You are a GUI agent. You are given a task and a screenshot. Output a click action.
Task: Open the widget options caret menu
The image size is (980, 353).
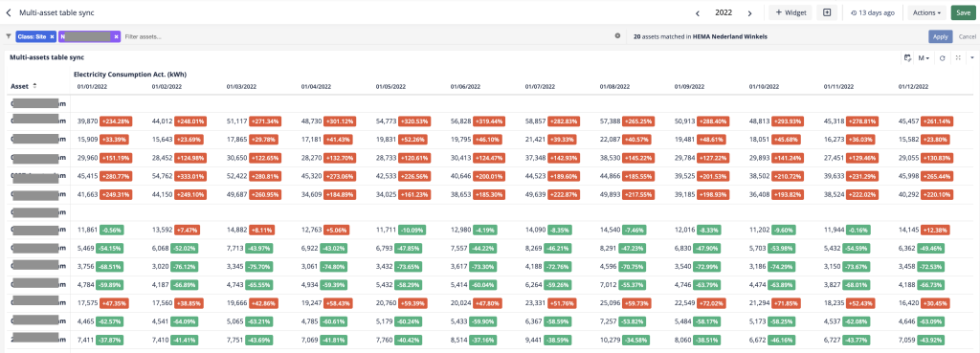coord(972,58)
